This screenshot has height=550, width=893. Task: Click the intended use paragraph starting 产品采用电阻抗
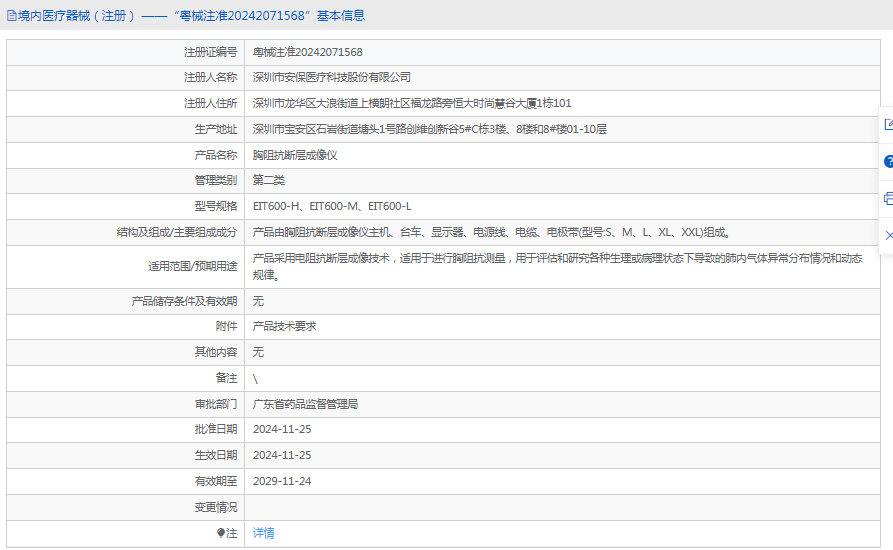click(x=558, y=266)
